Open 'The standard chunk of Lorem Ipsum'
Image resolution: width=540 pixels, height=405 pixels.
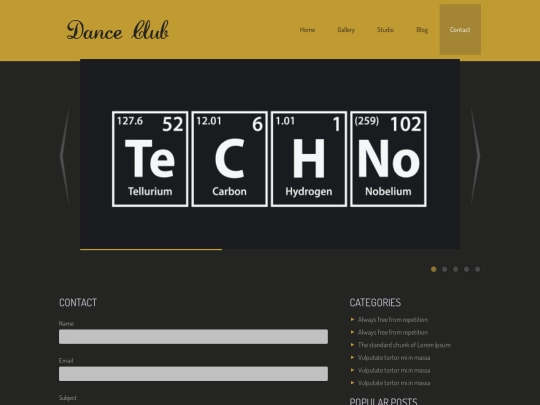[404, 345]
